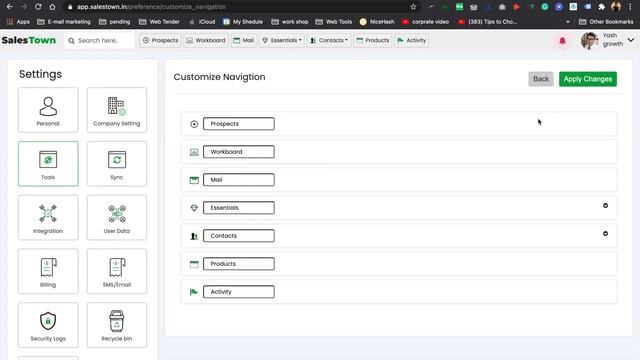Open Prospects in top navigation
This screenshot has width=640, height=360.
[x=160, y=40]
